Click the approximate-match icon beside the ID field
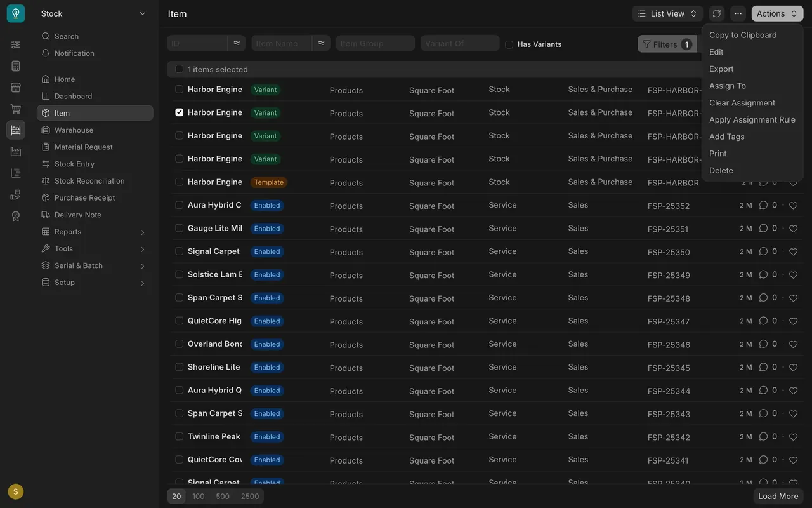 237,43
